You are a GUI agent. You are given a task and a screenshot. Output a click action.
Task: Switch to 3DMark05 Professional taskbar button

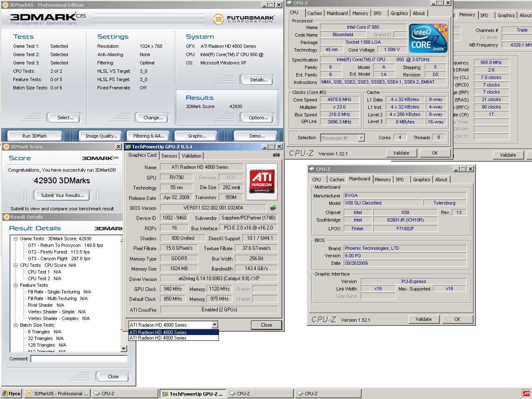point(57,394)
